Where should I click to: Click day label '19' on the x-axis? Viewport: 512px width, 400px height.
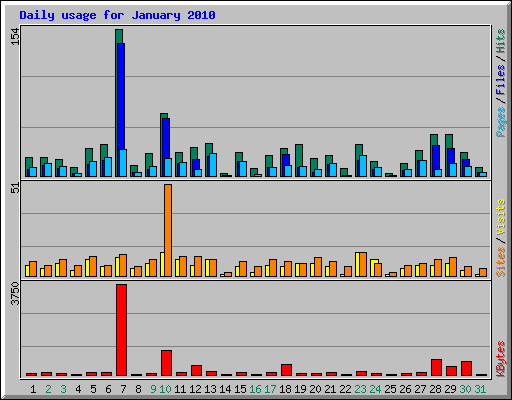point(300,389)
